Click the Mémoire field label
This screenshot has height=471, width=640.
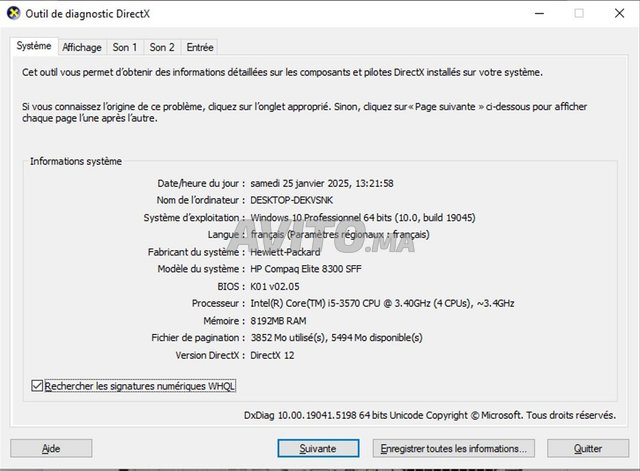pos(224,321)
